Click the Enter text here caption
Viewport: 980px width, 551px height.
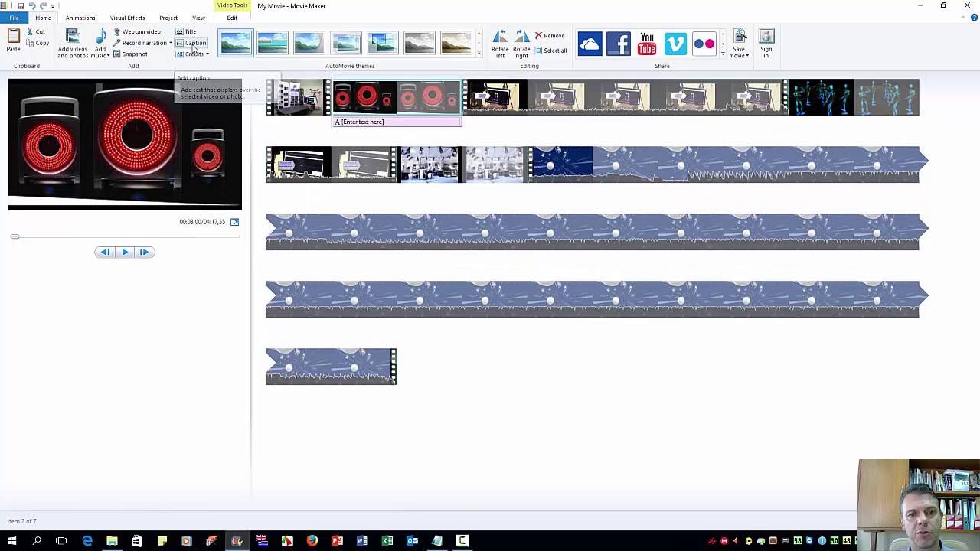pos(397,122)
